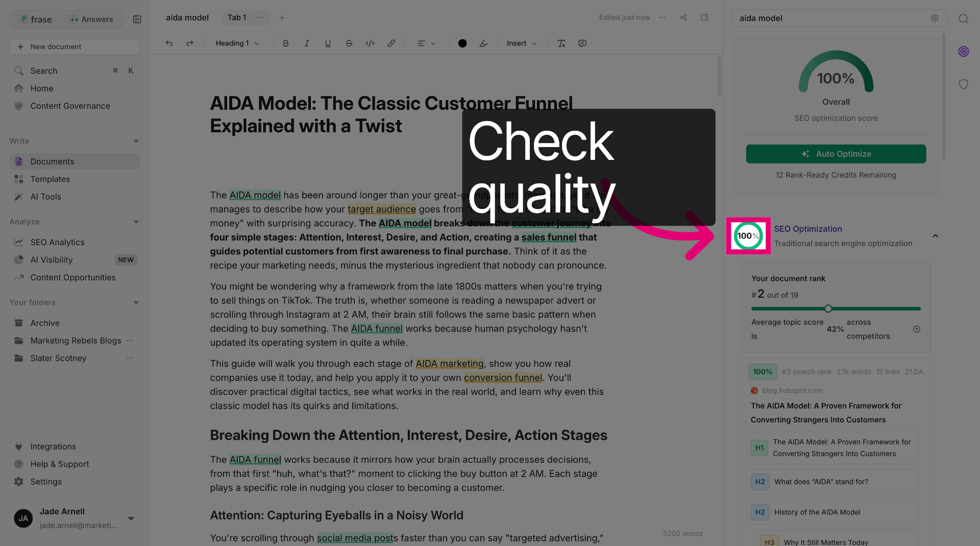Collapse the left sidebar icon
980x546 pixels.
click(137, 19)
